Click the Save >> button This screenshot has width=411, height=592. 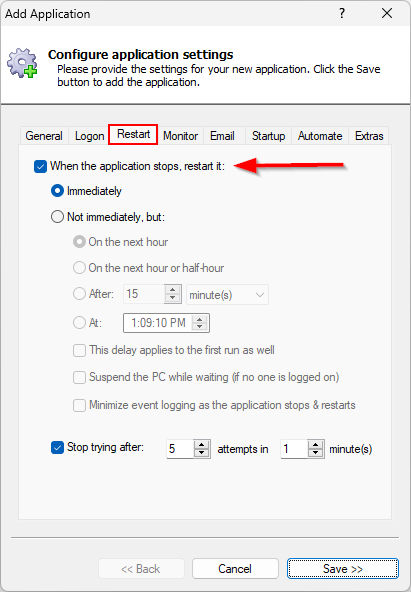(343, 569)
